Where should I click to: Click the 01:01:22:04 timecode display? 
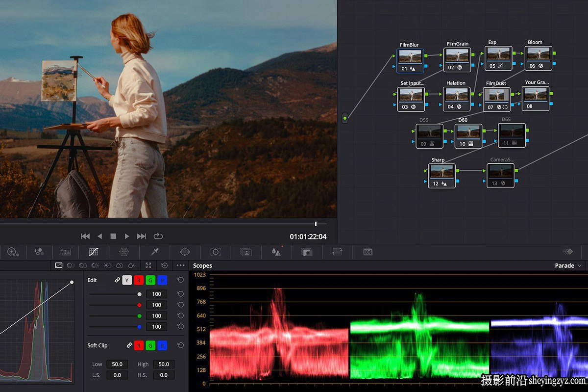point(308,236)
